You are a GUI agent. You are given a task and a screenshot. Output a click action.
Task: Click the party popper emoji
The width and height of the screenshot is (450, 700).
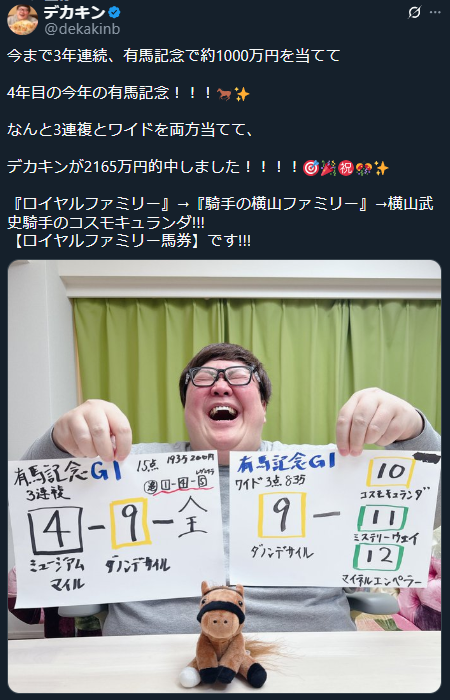point(328,168)
